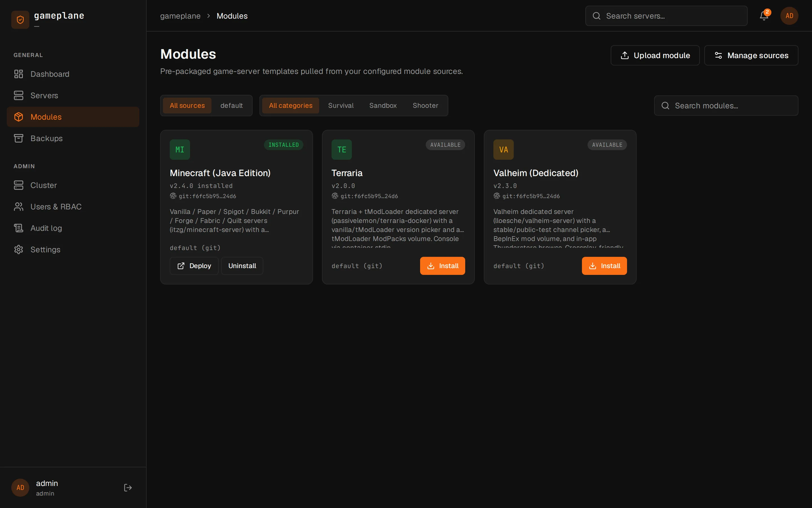Open the notifications bell
Viewport: 812px width, 508px height.
(764, 16)
